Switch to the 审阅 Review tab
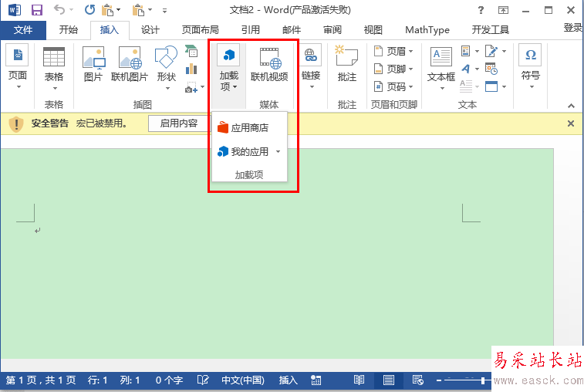The width and height of the screenshot is (584, 392). click(x=333, y=30)
